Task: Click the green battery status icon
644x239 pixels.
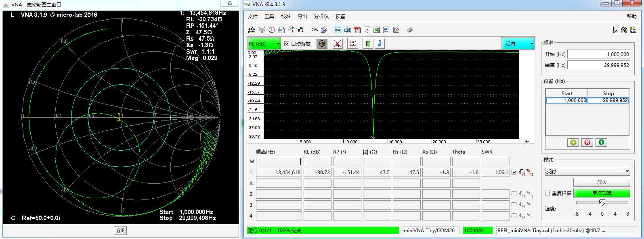Action: [368, 44]
